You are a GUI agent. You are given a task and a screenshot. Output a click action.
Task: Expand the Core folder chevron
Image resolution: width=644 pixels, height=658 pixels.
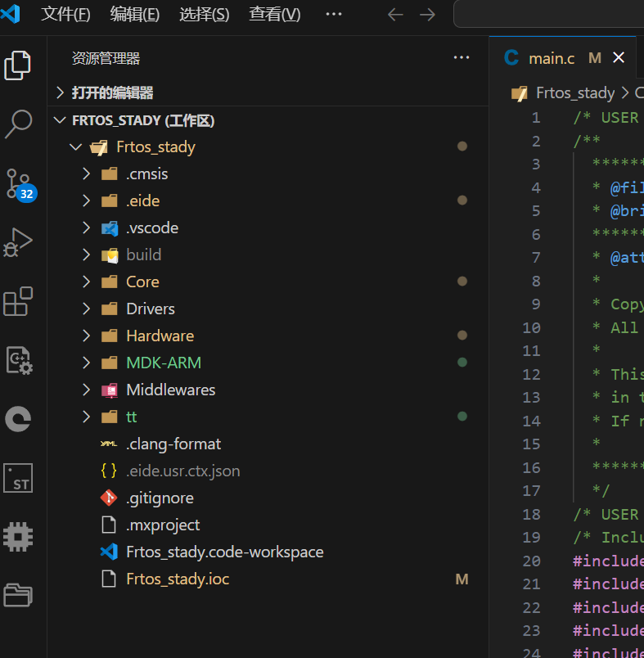click(86, 282)
